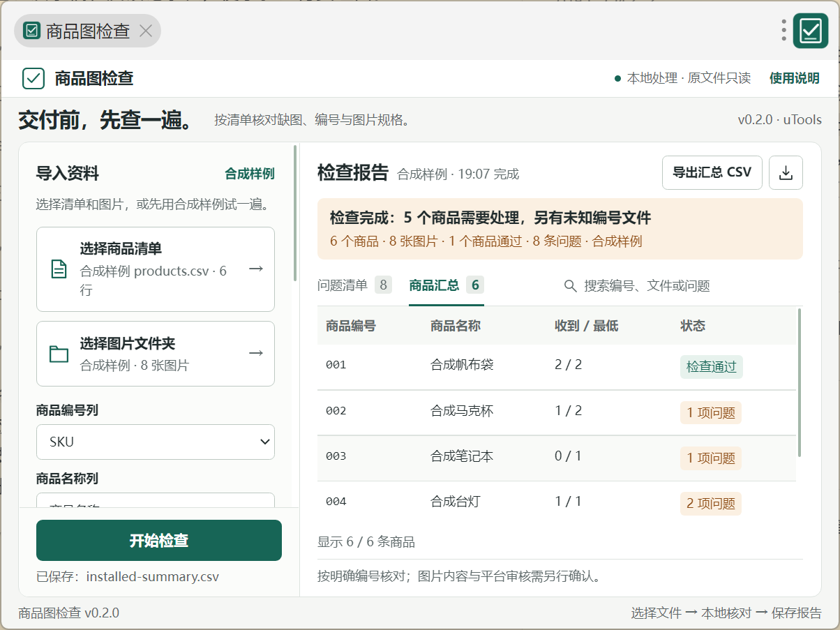Open the 使用说明 link
Image resolution: width=840 pixels, height=630 pixels.
(794, 78)
